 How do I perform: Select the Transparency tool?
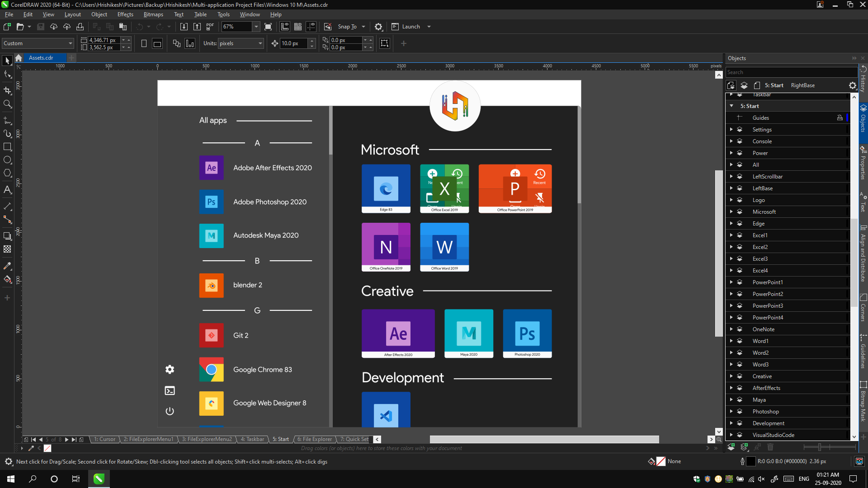point(7,249)
